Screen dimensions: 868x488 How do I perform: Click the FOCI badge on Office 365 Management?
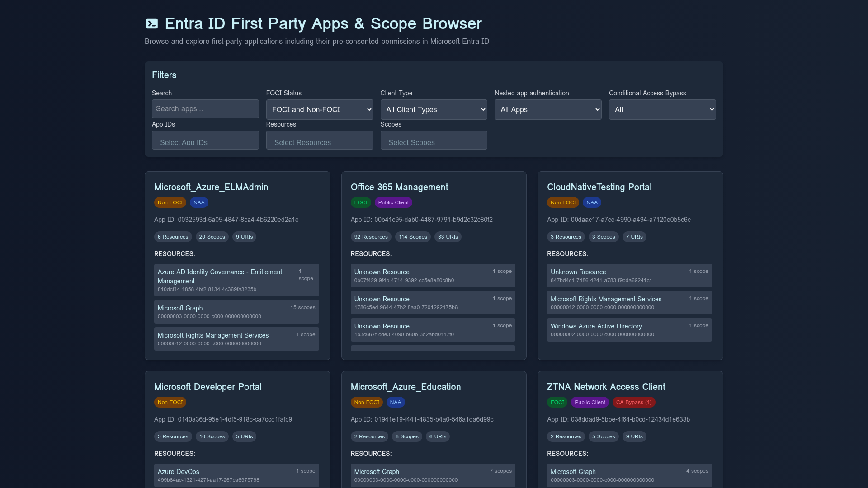(361, 202)
